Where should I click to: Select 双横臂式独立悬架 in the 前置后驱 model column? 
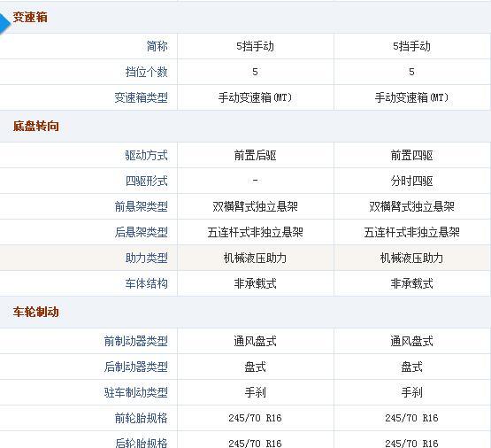tap(255, 207)
